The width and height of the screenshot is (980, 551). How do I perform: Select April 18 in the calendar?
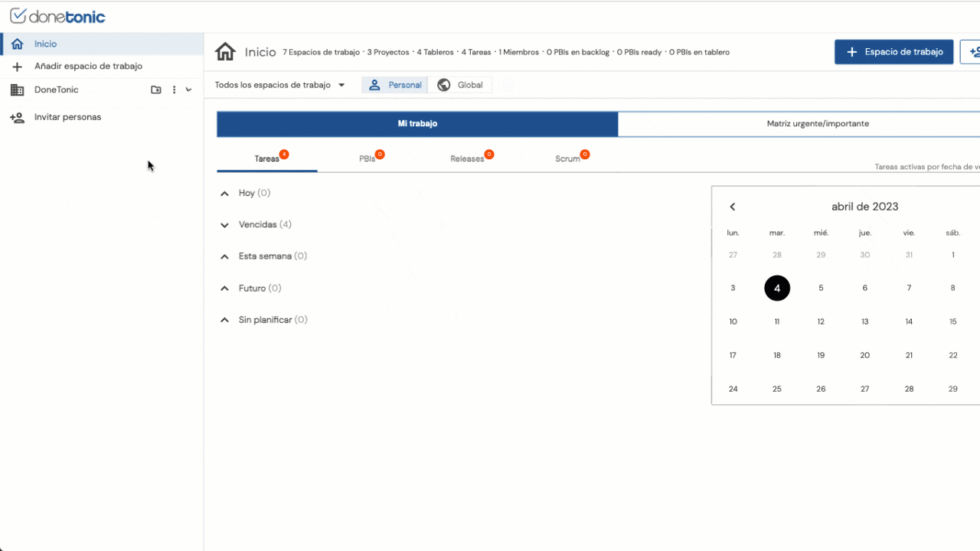[776, 355]
